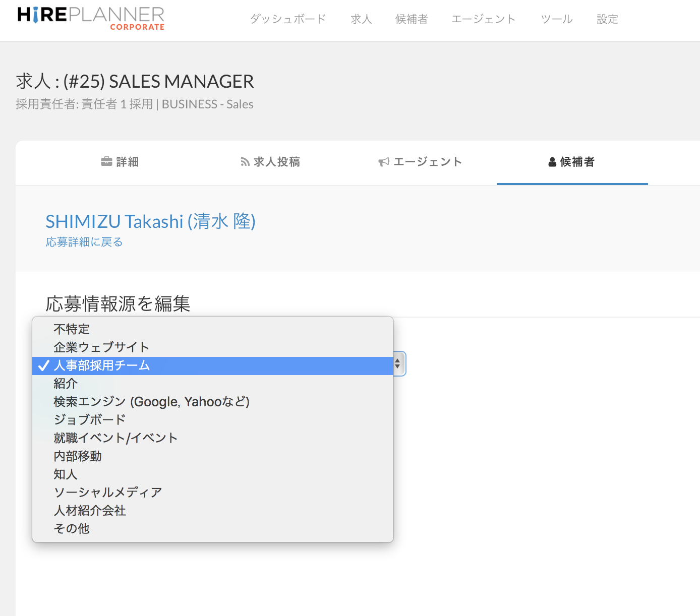Select 不特定 from the source list
The height and width of the screenshot is (616, 700).
coord(72,329)
